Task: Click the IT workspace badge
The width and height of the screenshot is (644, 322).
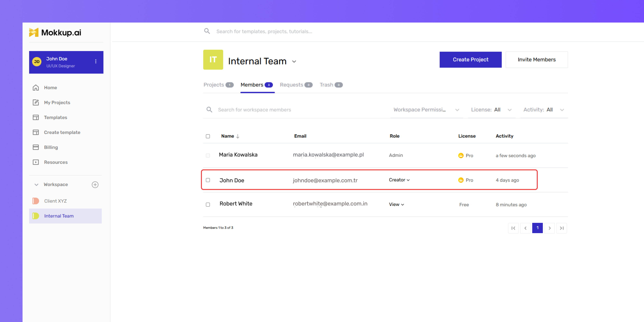Action: [213, 60]
